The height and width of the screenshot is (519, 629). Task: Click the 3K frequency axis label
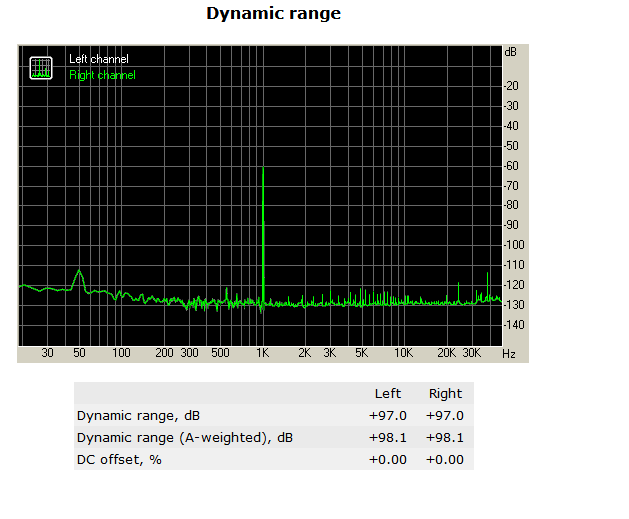[x=330, y=353]
